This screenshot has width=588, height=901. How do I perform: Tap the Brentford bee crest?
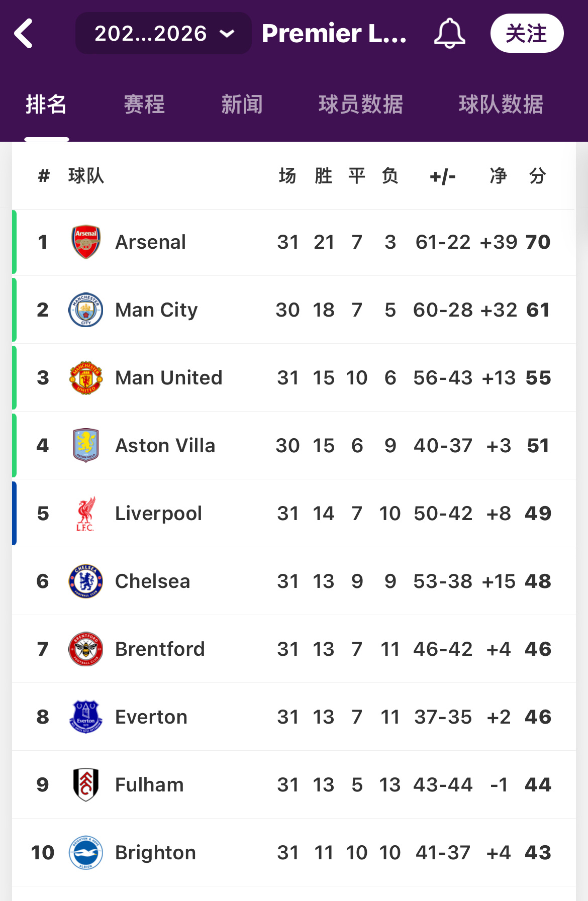[x=86, y=649]
